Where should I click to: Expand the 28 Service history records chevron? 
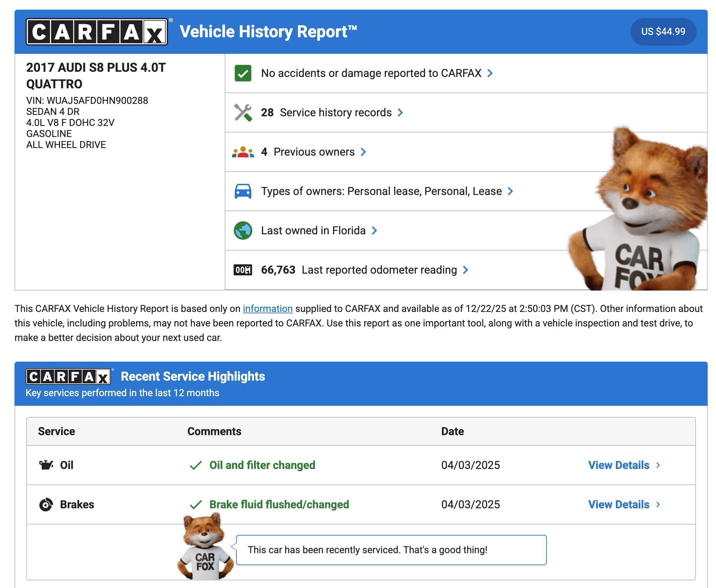pyautogui.click(x=400, y=112)
